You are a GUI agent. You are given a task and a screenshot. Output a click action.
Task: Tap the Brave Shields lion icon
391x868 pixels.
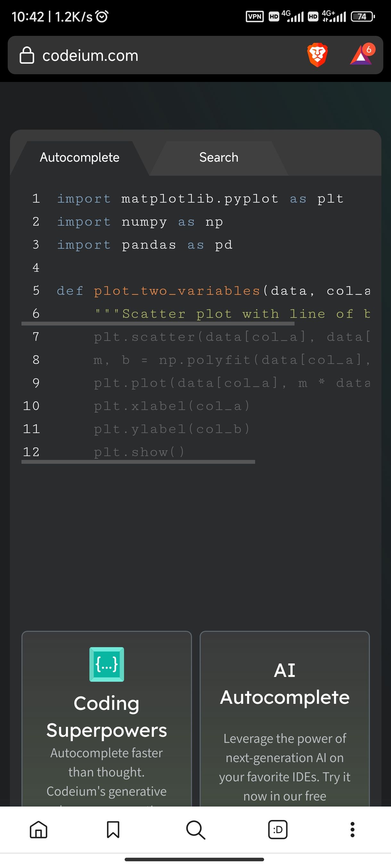[x=317, y=55]
